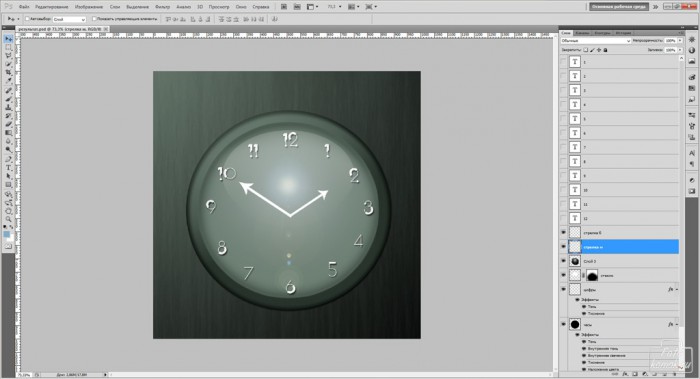Select the Move tool
Screen dimensions: 700x379
pyautogui.click(x=8, y=39)
